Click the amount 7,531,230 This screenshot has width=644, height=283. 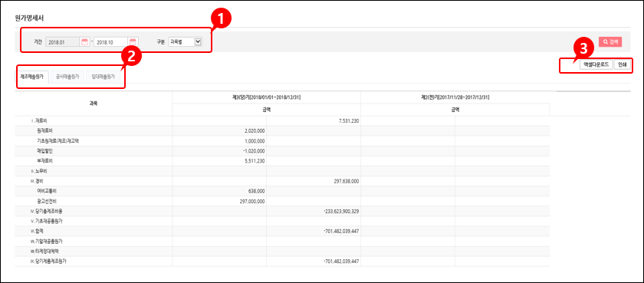pos(349,120)
